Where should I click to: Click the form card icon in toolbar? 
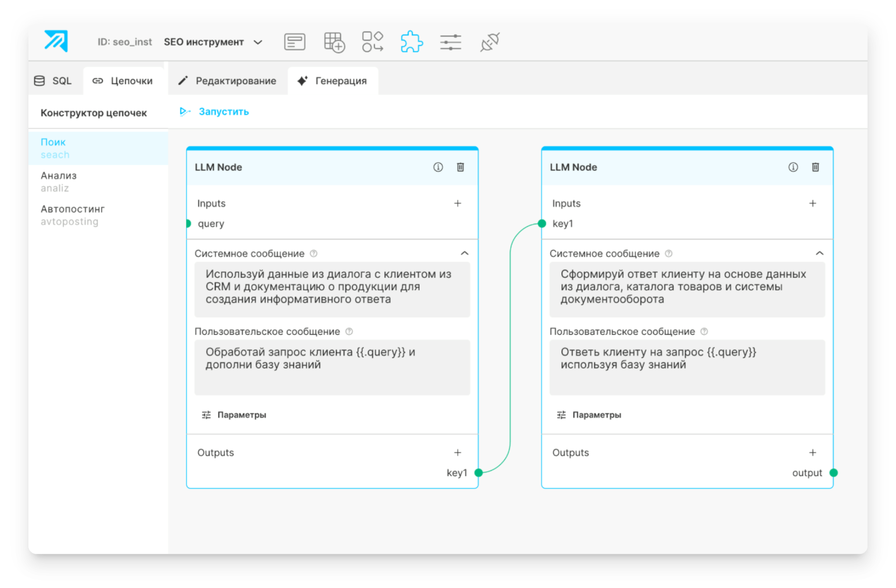[294, 42]
